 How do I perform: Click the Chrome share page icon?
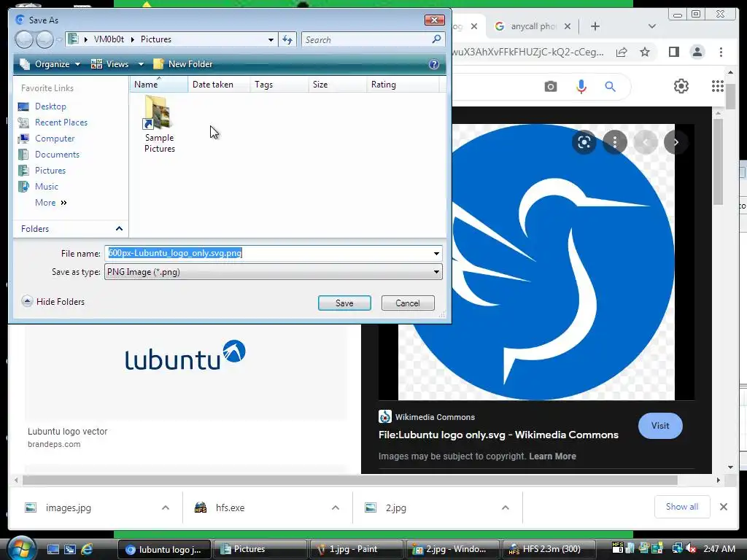pyautogui.click(x=622, y=52)
